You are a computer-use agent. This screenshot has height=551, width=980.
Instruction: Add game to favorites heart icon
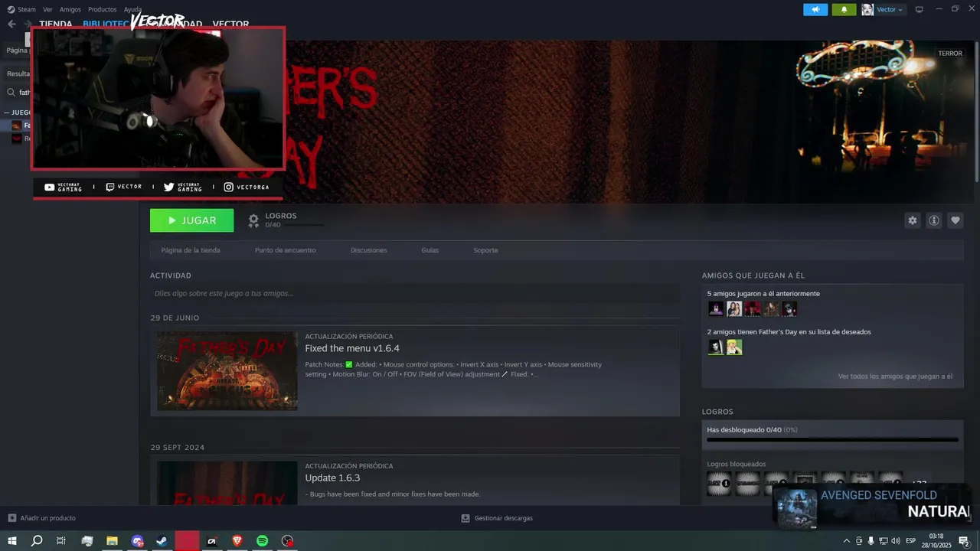coord(955,220)
